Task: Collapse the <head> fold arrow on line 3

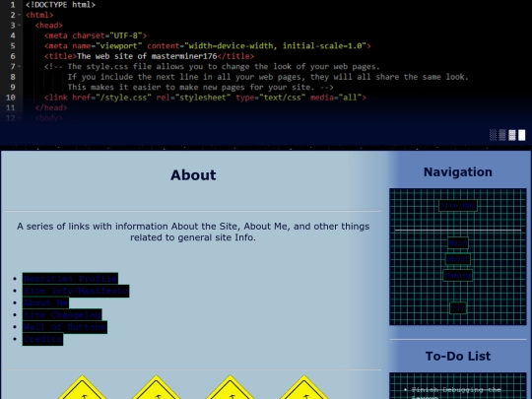Action: point(20,26)
